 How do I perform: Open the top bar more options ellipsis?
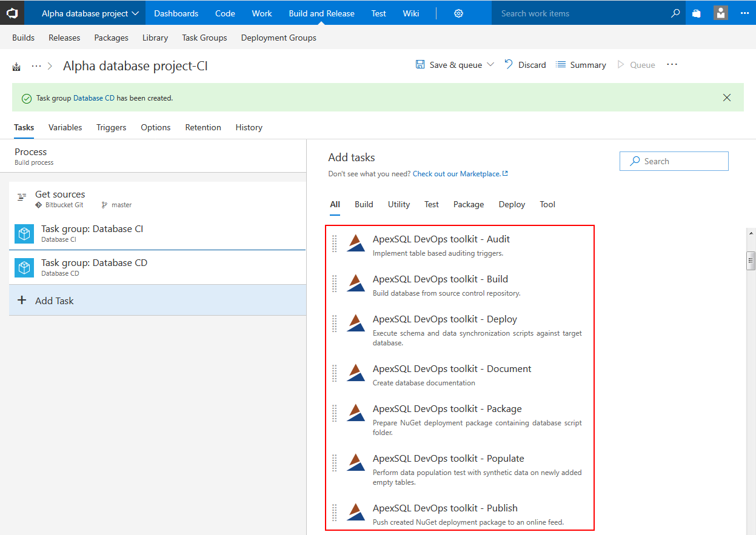(x=744, y=13)
